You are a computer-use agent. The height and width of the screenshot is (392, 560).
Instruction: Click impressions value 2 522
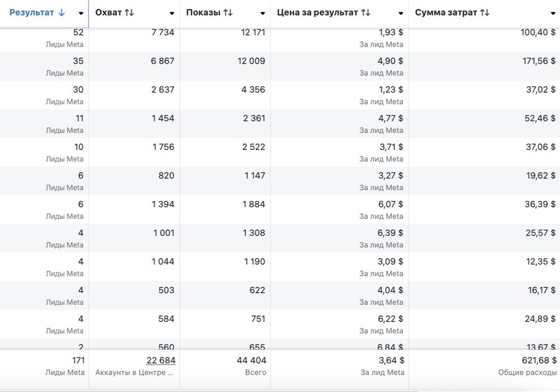[254, 147]
